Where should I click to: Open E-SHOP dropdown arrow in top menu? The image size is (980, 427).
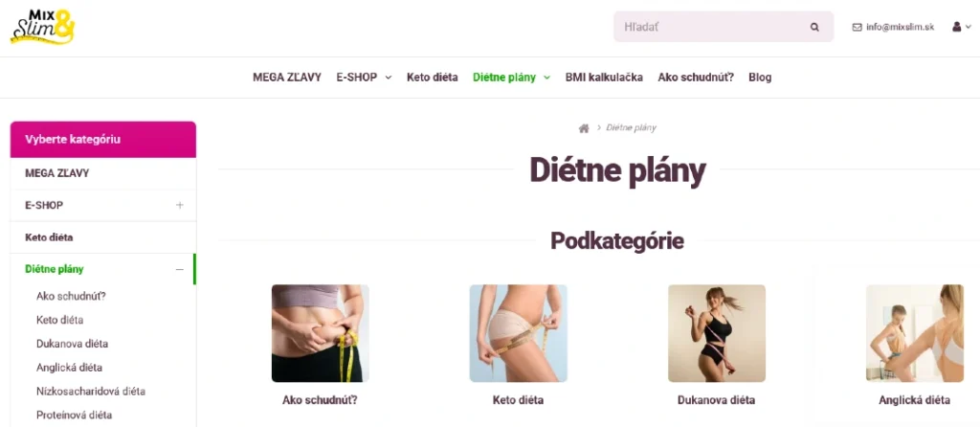click(389, 78)
